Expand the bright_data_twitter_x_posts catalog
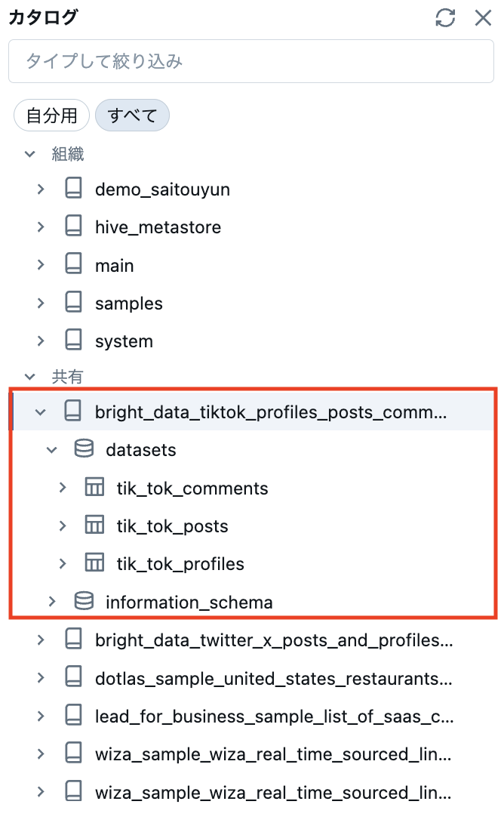The image size is (504, 826). 41,640
